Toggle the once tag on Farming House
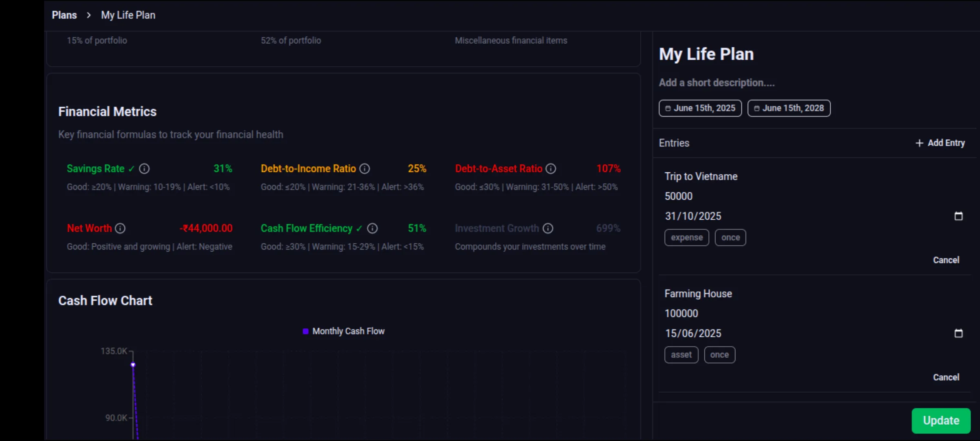Screen dimensions: 980x441 719,355
